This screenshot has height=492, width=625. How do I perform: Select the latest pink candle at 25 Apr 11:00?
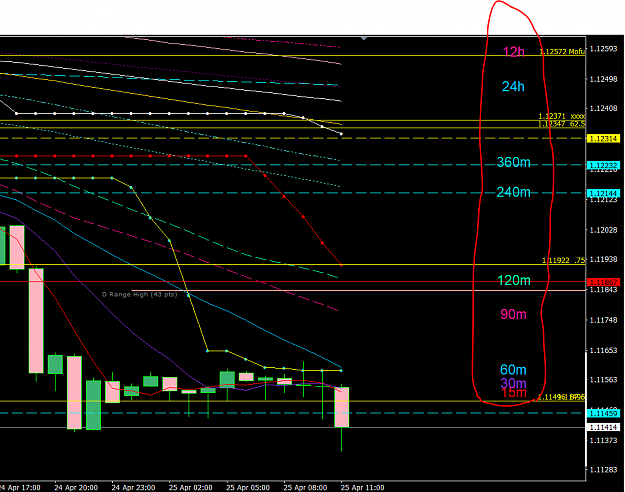tap(342, 407)
